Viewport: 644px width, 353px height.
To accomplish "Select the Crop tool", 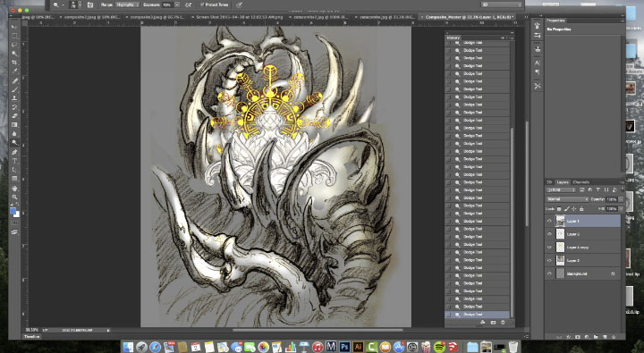I will pyautogui.click(x=14, y=63).
